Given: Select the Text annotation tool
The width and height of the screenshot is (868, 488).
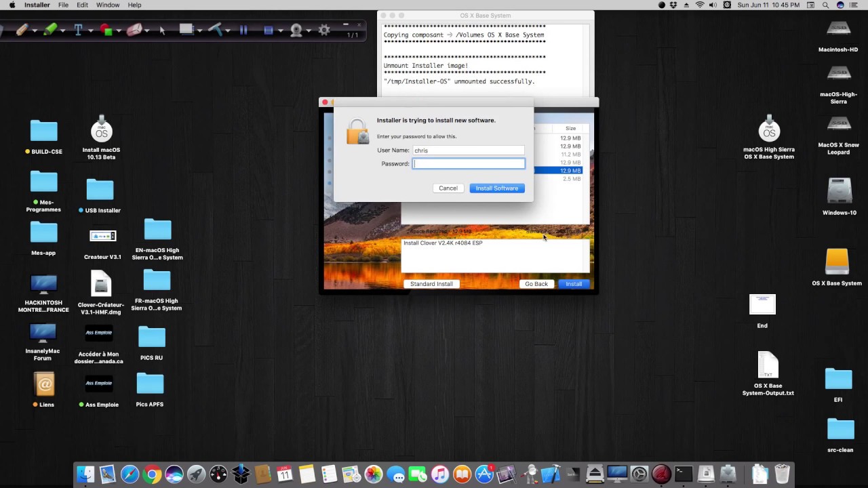Looking at the screenshot, I should pos(78,30).
